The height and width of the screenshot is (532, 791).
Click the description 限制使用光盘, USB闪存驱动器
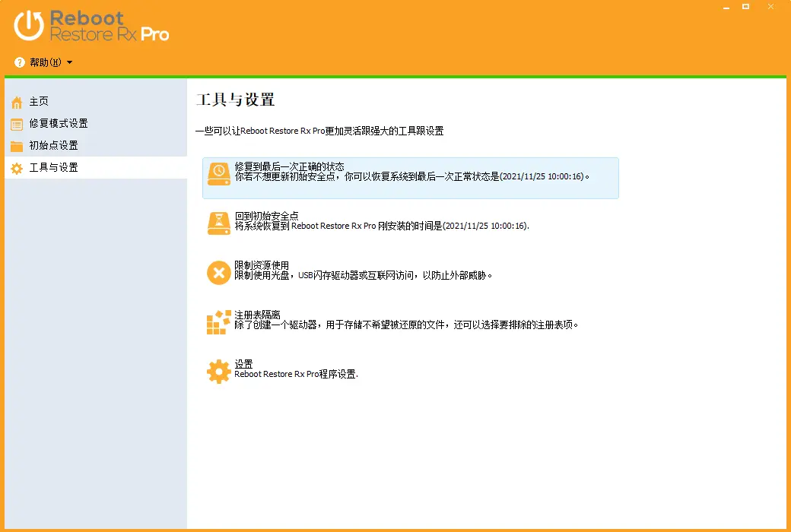coord(364,275)
